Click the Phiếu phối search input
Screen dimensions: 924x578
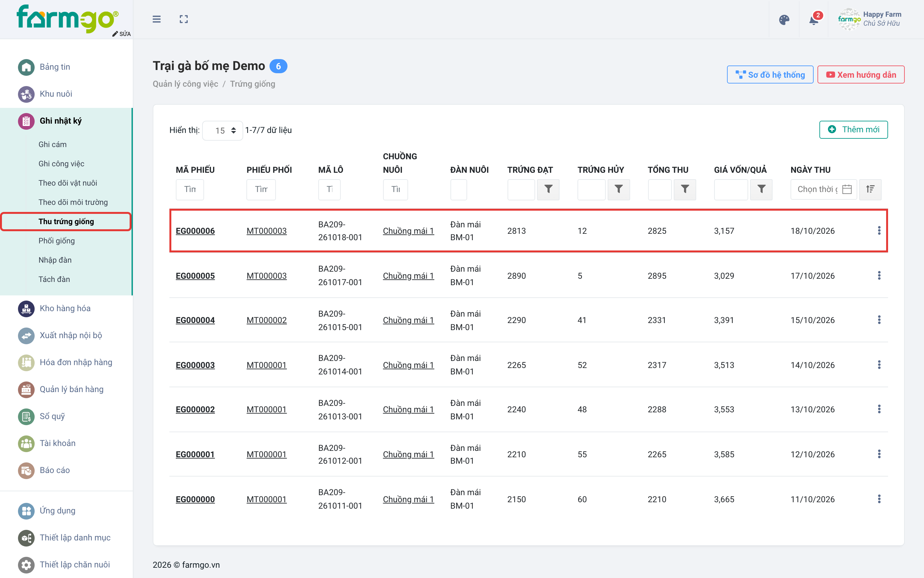(x=261, y=189)
